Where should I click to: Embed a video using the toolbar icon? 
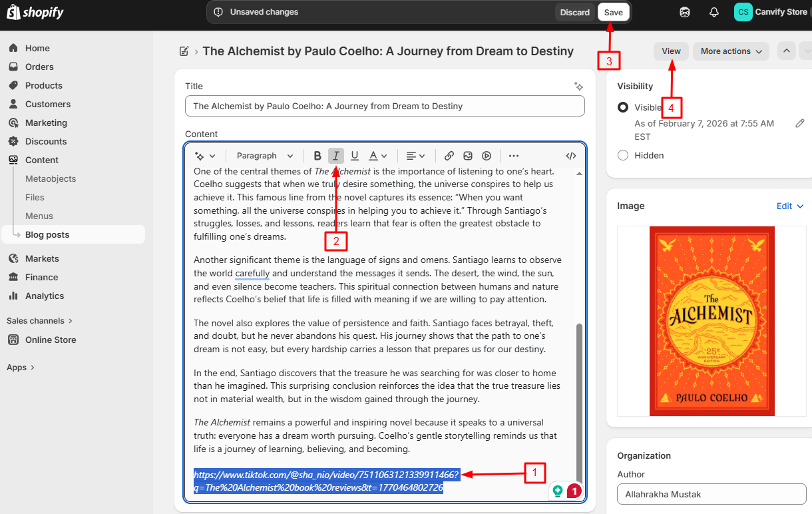coord(487,155)
